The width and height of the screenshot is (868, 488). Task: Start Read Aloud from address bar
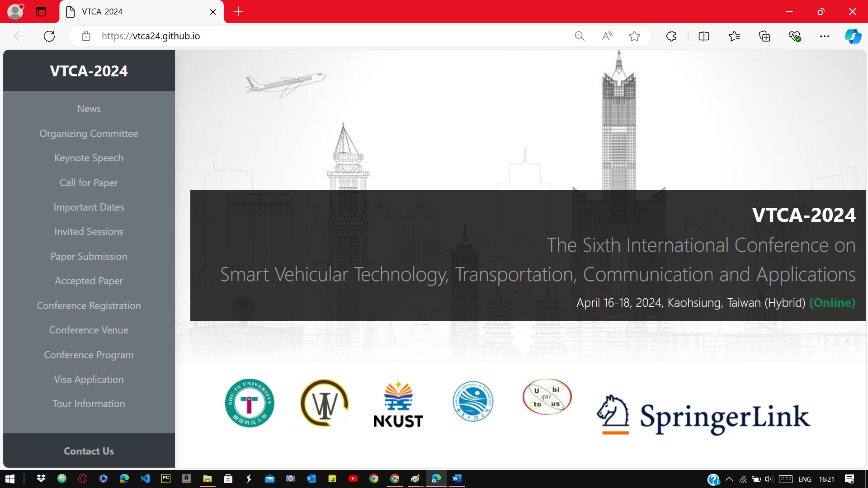[607, 36]
